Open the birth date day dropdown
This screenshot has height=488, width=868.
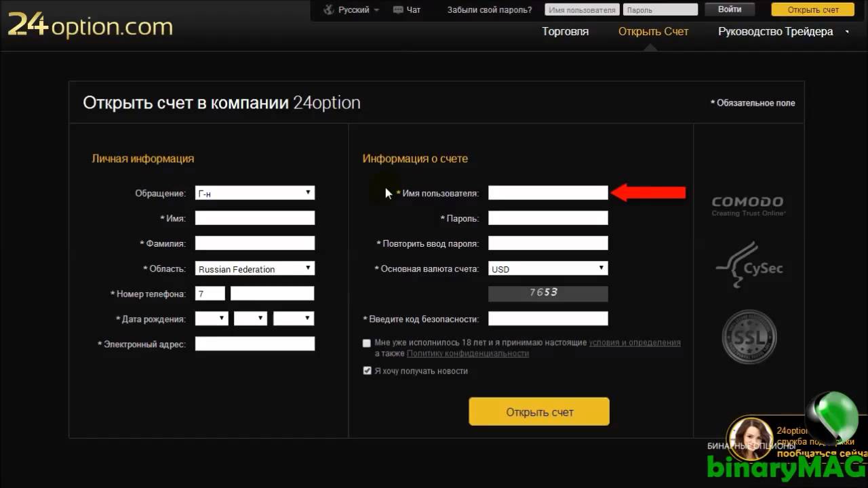(212, 319)
